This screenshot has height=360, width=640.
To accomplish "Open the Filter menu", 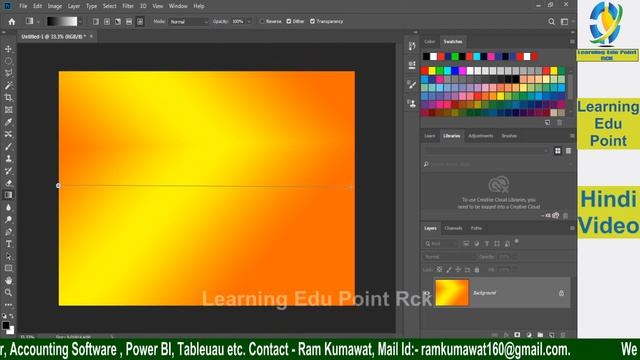I will pos(128,6).
